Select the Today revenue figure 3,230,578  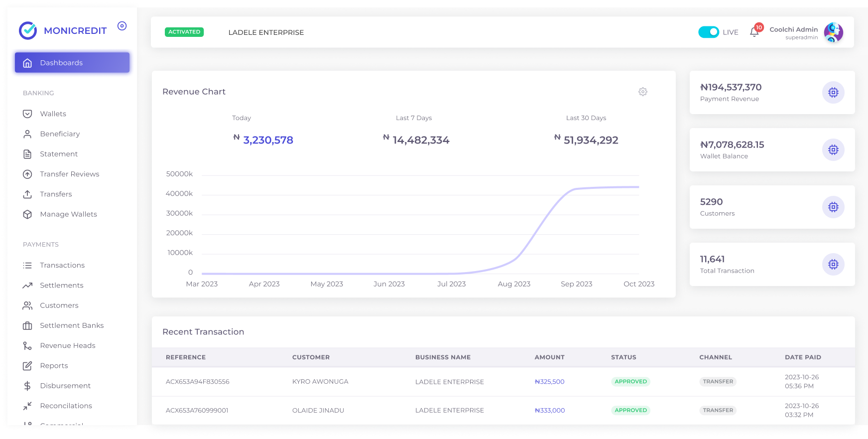[268, 140]
